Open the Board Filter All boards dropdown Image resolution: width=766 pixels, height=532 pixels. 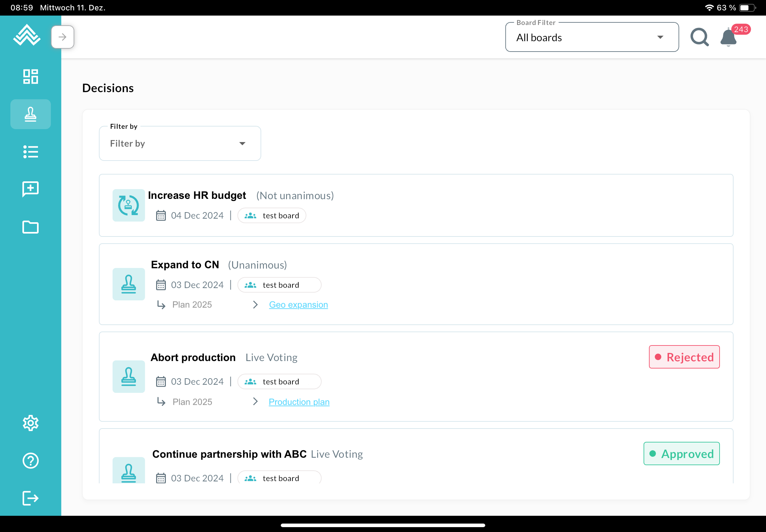tap(592, 38)
